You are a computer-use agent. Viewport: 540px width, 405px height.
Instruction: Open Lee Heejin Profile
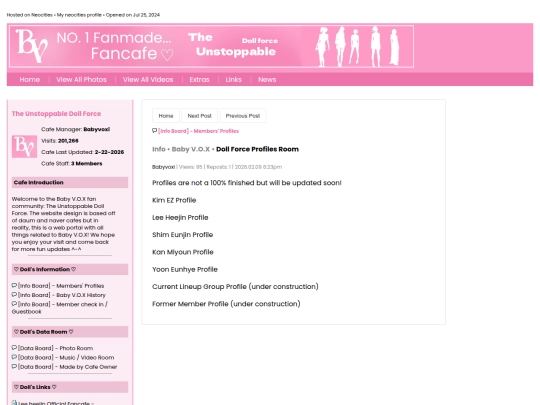(x=180, y=217)
